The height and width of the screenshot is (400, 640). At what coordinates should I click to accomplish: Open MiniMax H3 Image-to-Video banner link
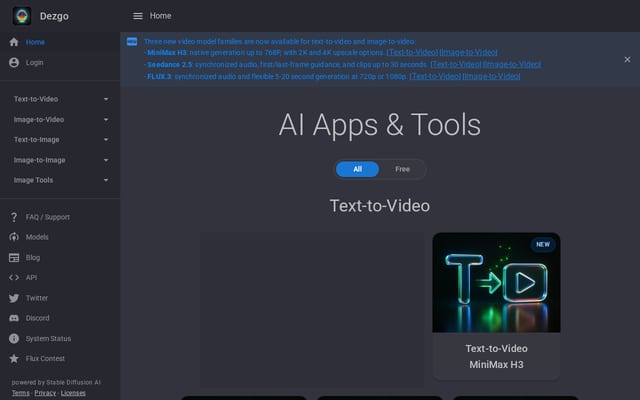469,53
